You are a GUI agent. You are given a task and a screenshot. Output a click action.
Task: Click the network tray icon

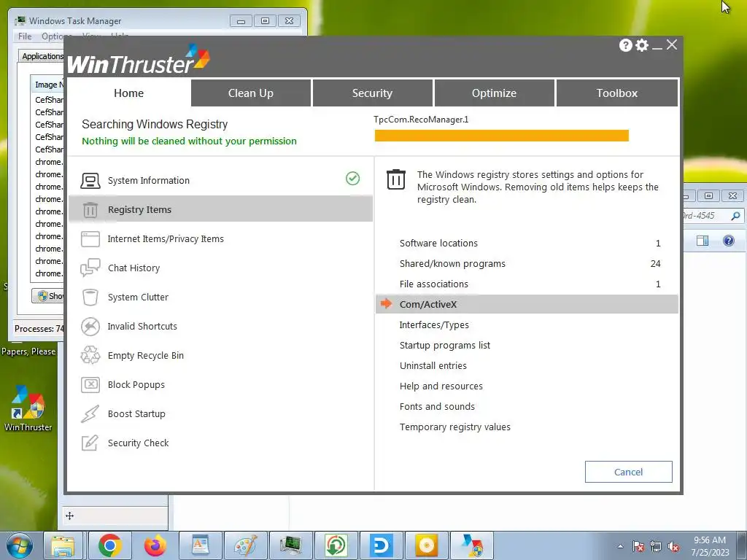click(x=656, y=547)
